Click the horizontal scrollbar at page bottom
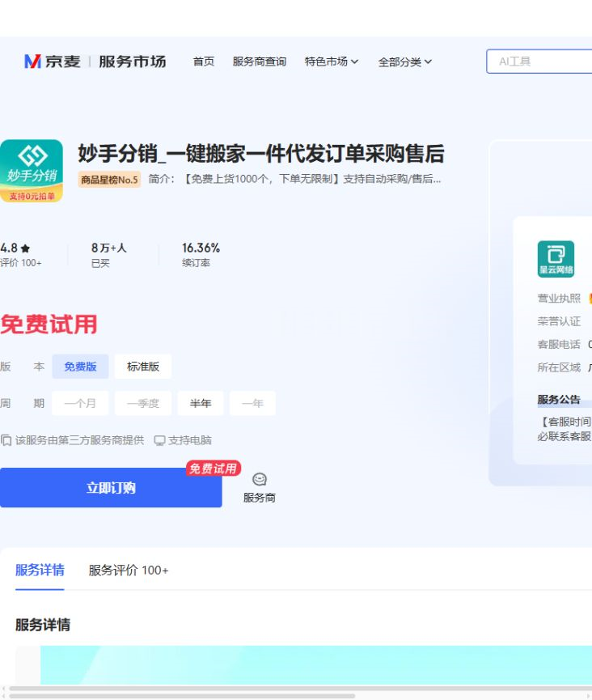This screenshot has width=592, height=700. [x=182, y=695]
